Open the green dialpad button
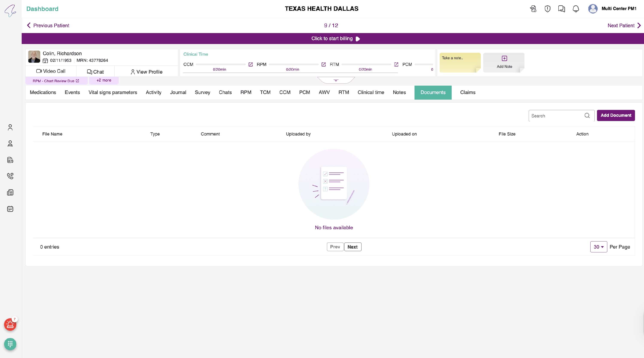 (x=10, y=344)
